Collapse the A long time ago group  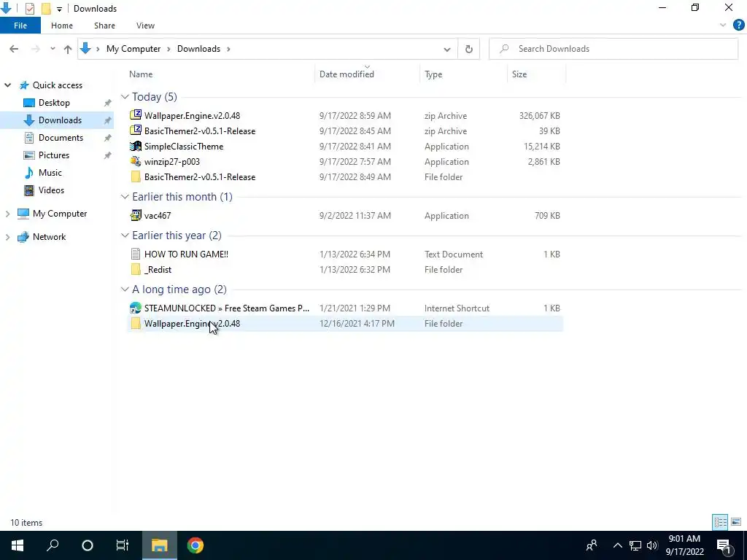(125, 289)
